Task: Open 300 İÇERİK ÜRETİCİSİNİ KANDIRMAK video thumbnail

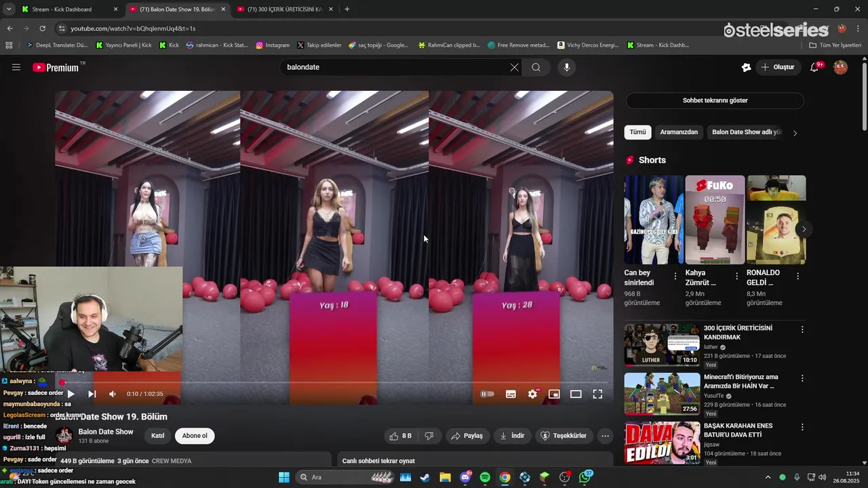Action: tap(662, 344)
